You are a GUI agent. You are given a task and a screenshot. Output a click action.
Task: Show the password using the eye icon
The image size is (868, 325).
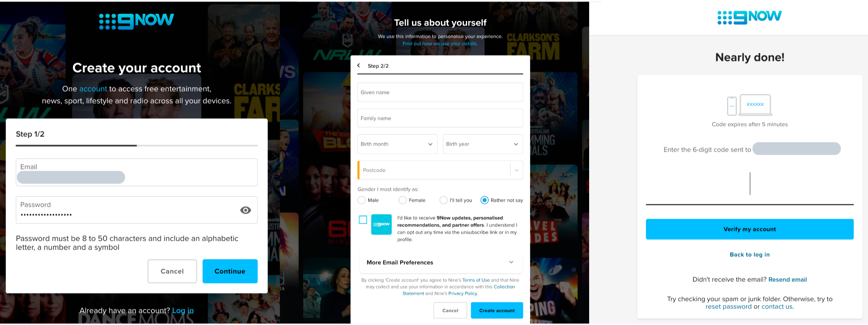point(245,210)
